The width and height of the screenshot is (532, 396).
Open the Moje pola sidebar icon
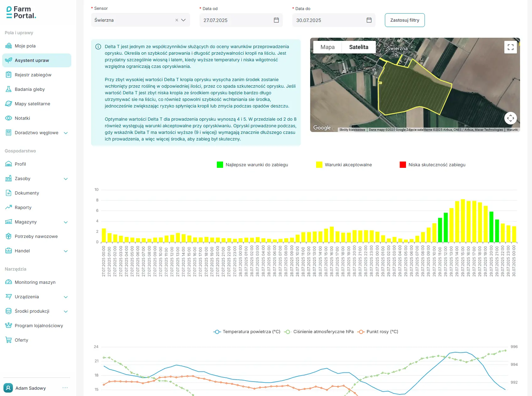click(8, 46)
